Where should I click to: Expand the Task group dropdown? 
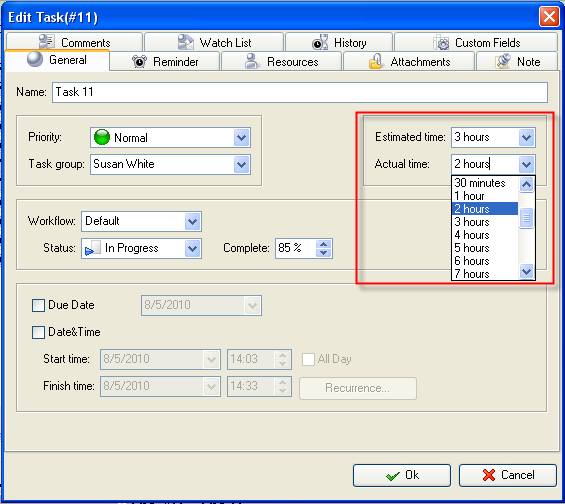click(241, 165)
